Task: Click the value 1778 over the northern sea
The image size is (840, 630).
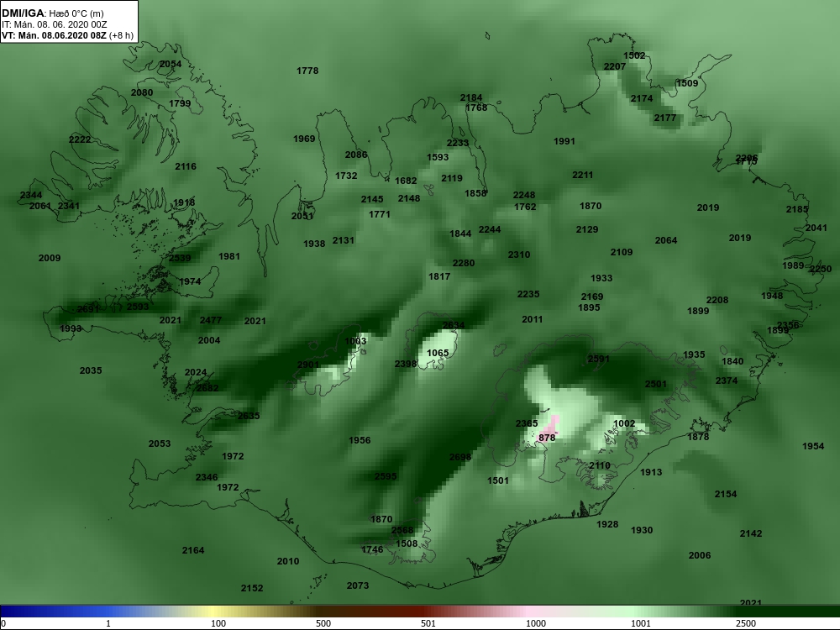Action: coord(307,71)
